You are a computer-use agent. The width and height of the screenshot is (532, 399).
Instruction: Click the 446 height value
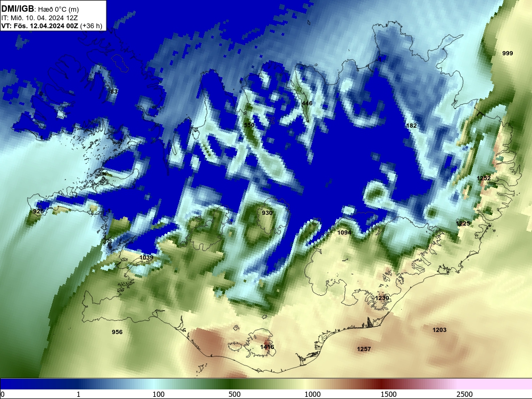click(x=307, y=103)
